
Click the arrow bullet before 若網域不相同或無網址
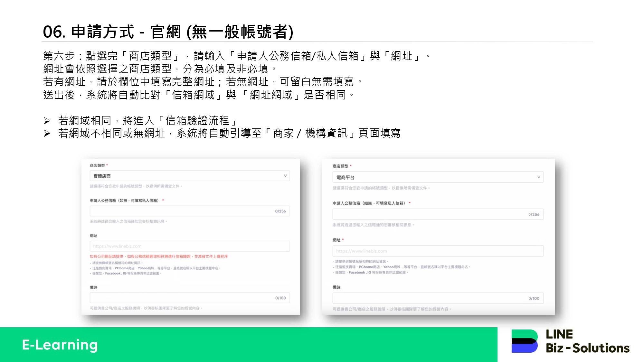(47, 134)
